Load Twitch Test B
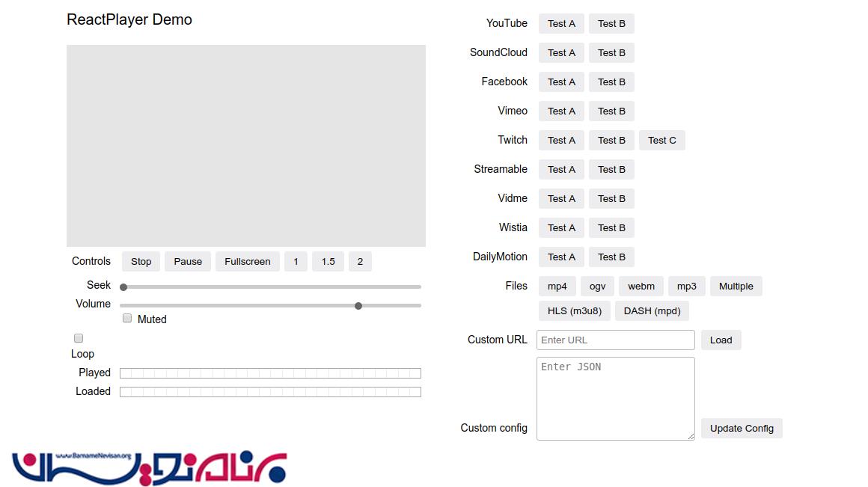 coord(611,141)
